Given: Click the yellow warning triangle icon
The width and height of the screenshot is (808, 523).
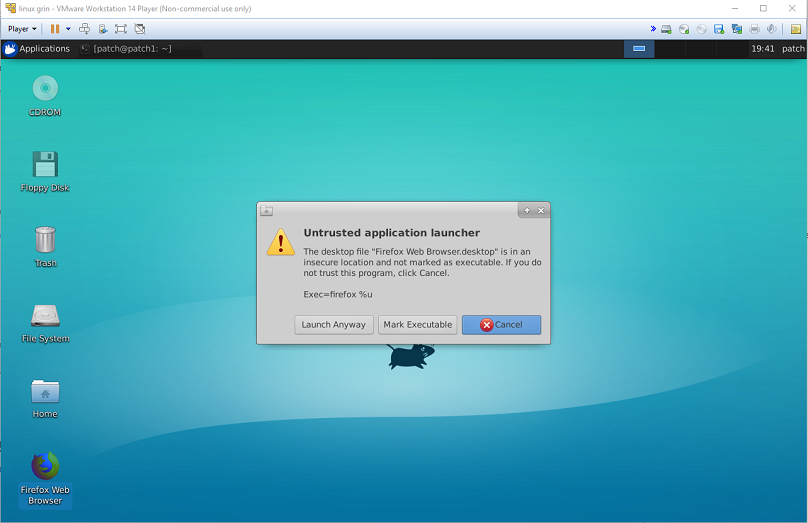Looking at the screenshot, I should coord(281,242).
